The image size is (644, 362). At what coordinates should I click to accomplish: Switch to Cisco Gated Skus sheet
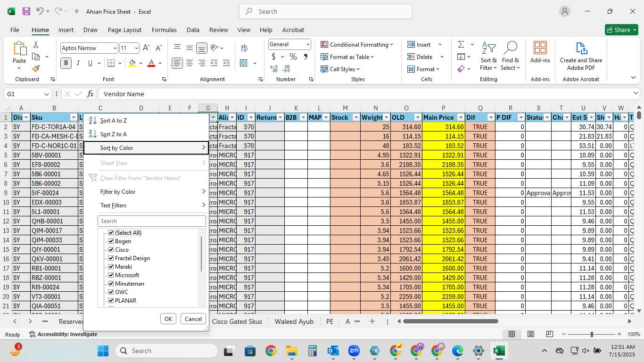[x=237, y=321]
